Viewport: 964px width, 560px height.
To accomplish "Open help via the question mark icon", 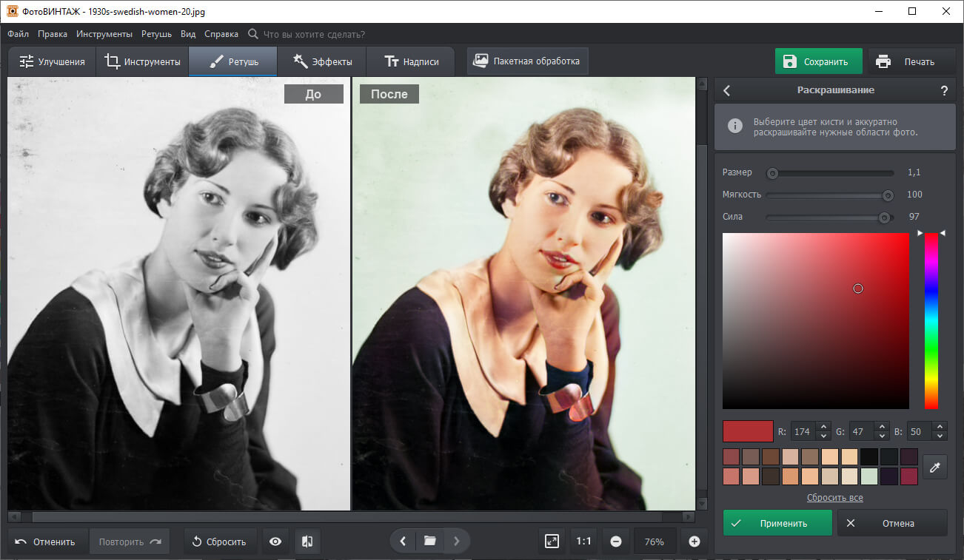I will 944,90.
